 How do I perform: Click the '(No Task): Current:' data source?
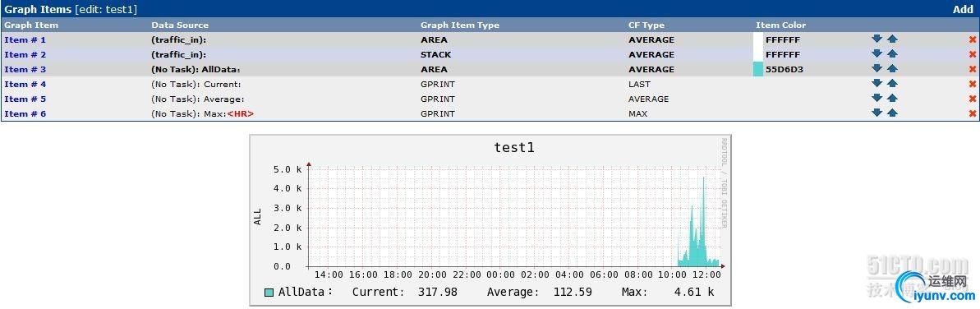pos(196,85)
